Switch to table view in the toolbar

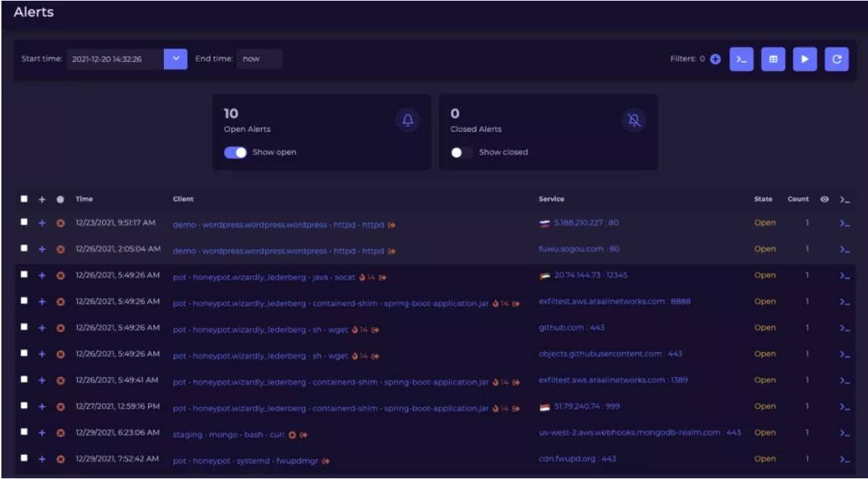[773, 59]
